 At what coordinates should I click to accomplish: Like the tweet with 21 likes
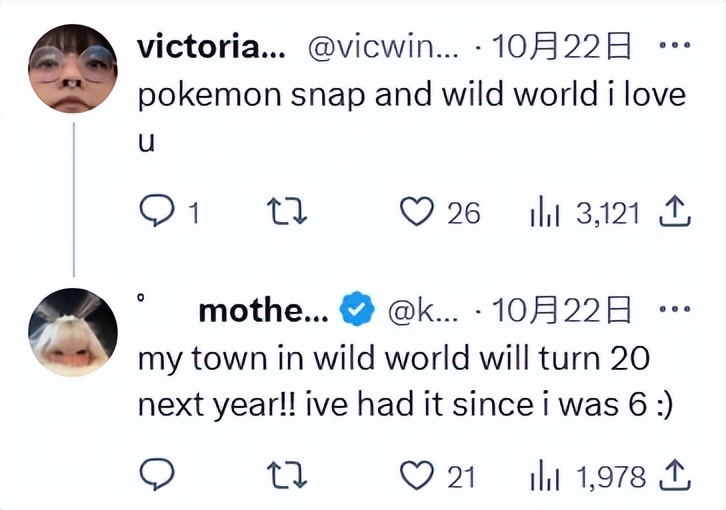[x=413, y=476]
